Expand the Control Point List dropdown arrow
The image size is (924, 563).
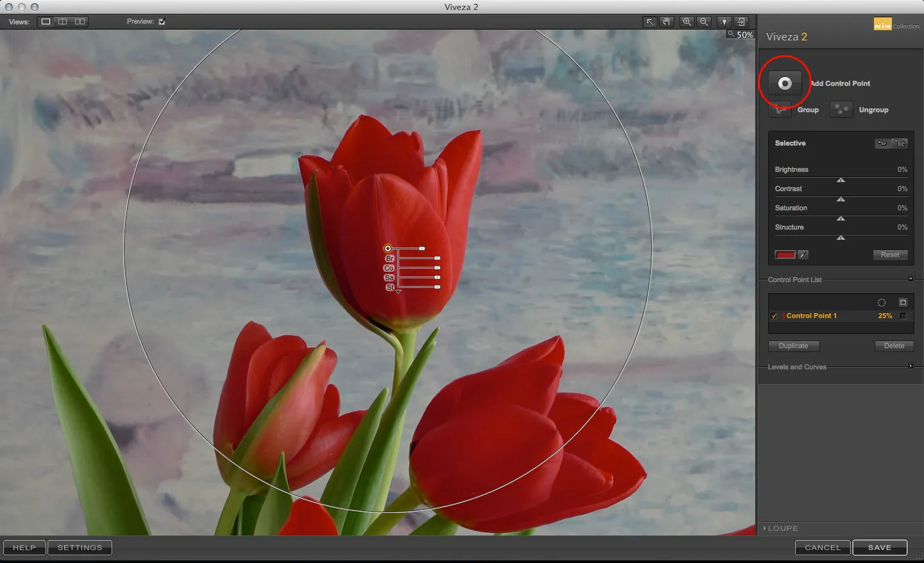(x=911, y=279)
